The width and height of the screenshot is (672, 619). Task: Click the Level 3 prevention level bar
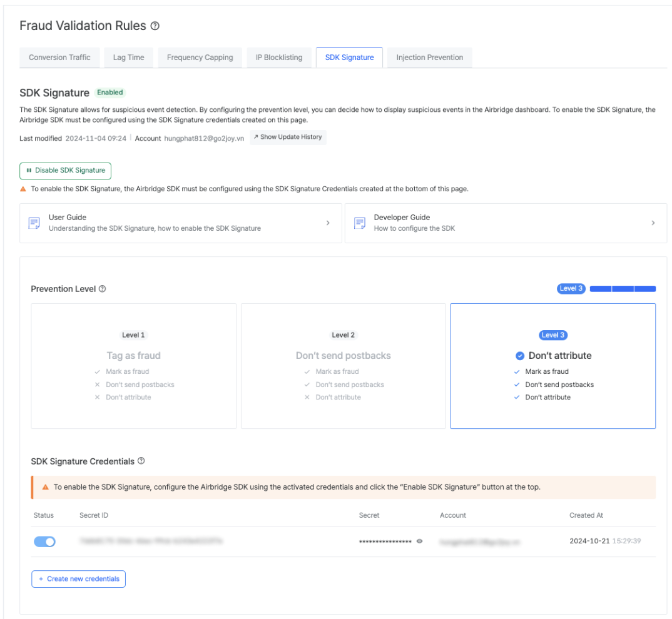pos(623,289)
